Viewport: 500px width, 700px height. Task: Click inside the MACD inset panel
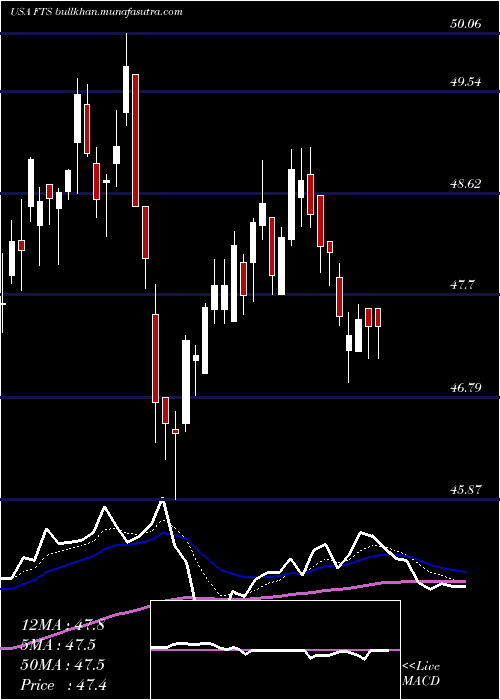coord(275,650)
